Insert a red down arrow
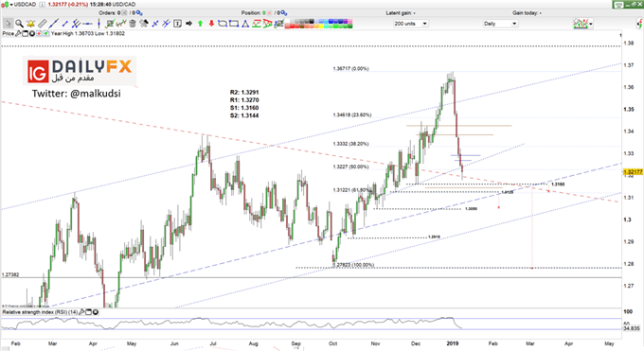 [x=211, y=24]
